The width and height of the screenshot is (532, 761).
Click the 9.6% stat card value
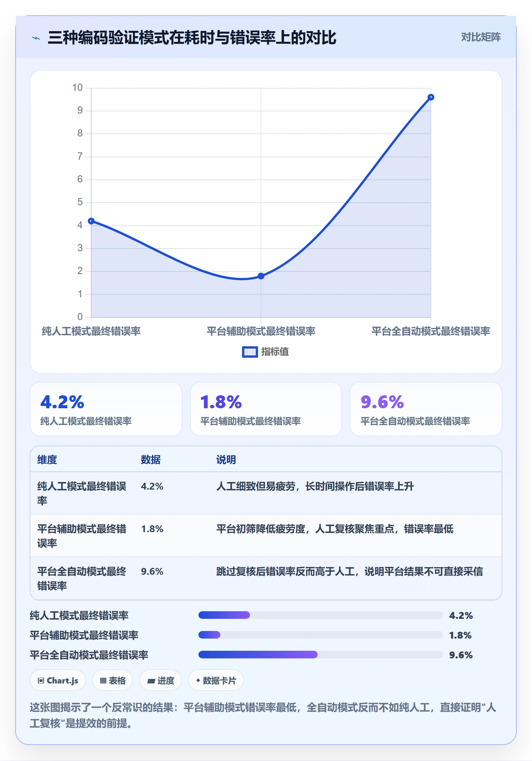click(382, 402)
